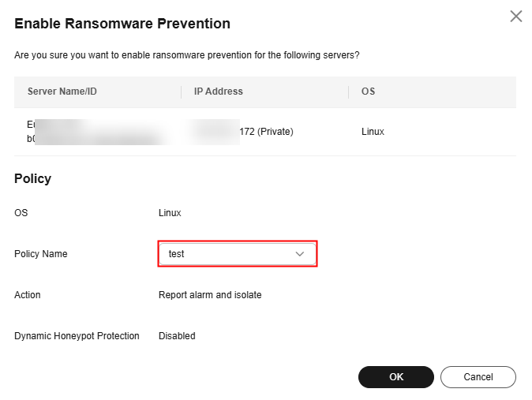This screenshot has width=532, height=400.
Task: Click the Linux value under Policy
Action: coord(170,213)
